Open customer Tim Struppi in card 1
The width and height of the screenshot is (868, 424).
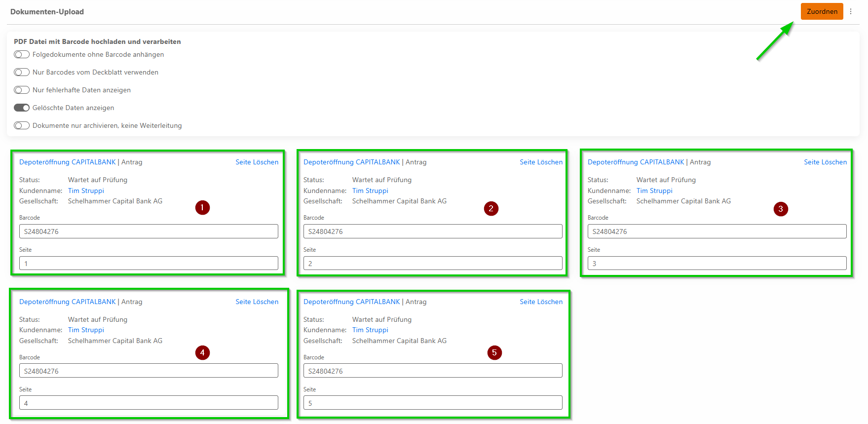point(86,191)
